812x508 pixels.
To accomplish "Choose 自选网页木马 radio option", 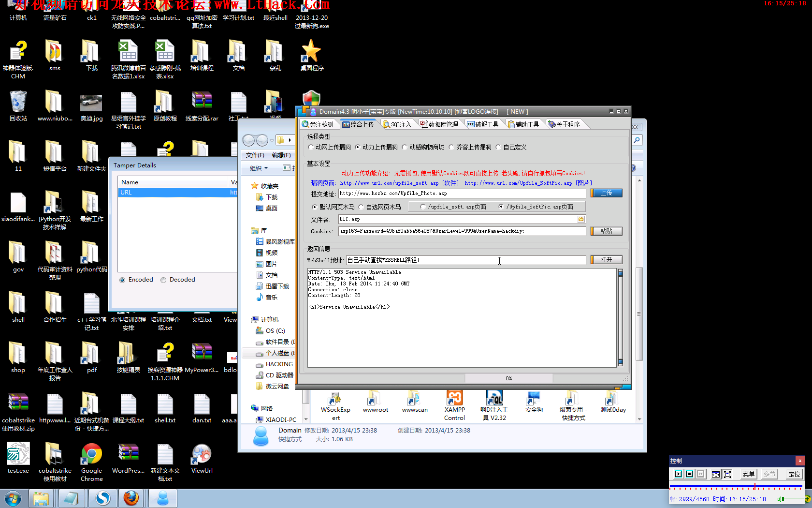I will click(x=379, y=207).
